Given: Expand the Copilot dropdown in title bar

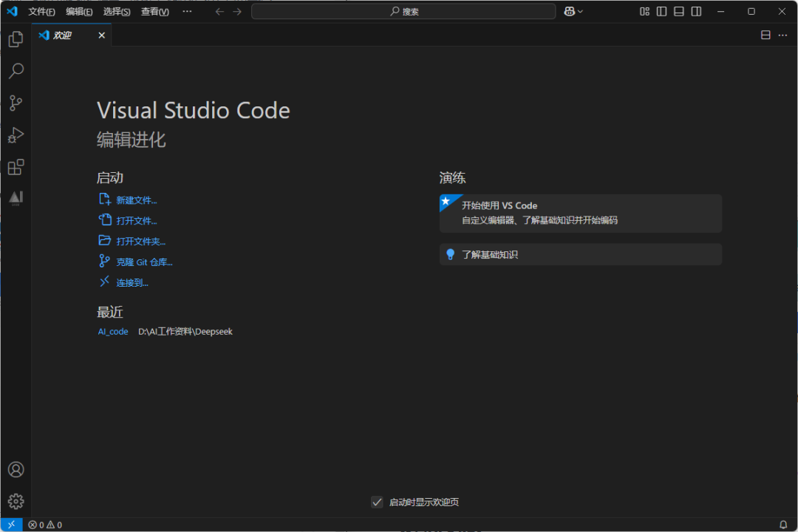Looking at the screenshot, I should pyautogui.click(x=580, y=11).
